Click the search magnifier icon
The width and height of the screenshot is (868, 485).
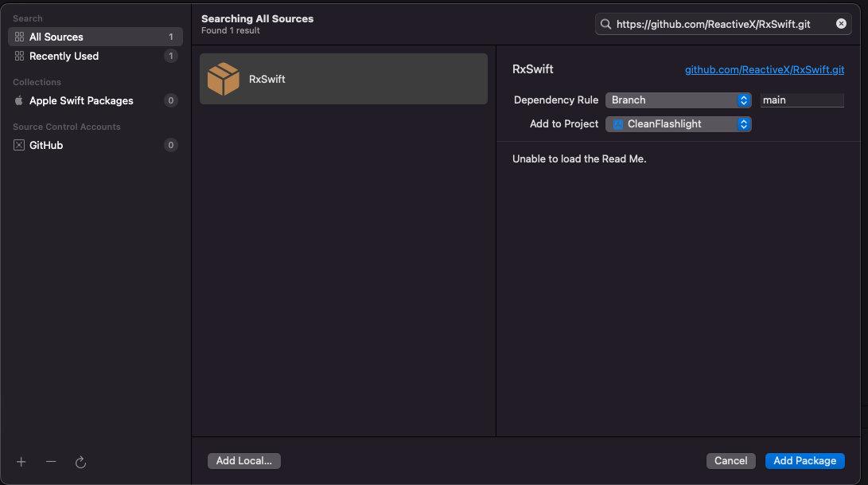pyautogui.click(x=606, y=24)
